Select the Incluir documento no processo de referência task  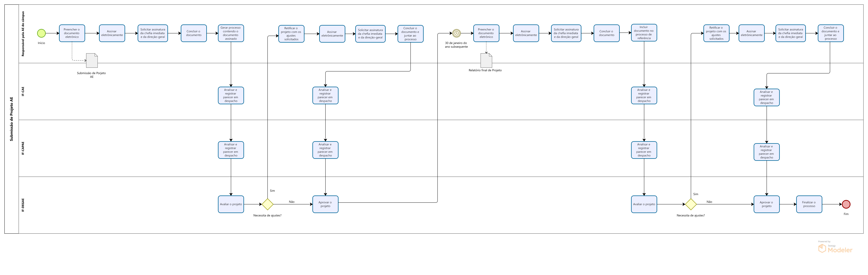(x=644, y=33)
